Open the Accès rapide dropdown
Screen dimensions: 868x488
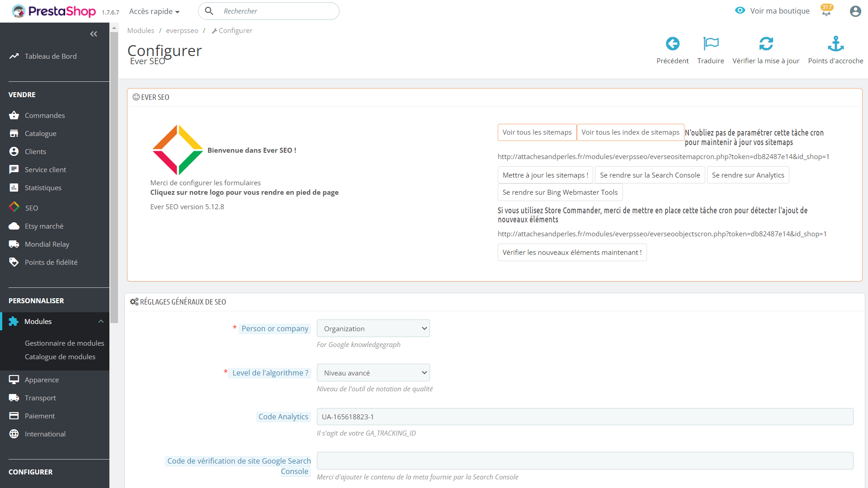tap(154, 11)
